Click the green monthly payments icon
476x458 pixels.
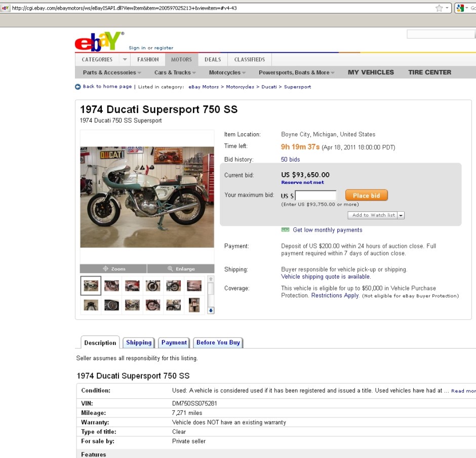tap(285, 230)
